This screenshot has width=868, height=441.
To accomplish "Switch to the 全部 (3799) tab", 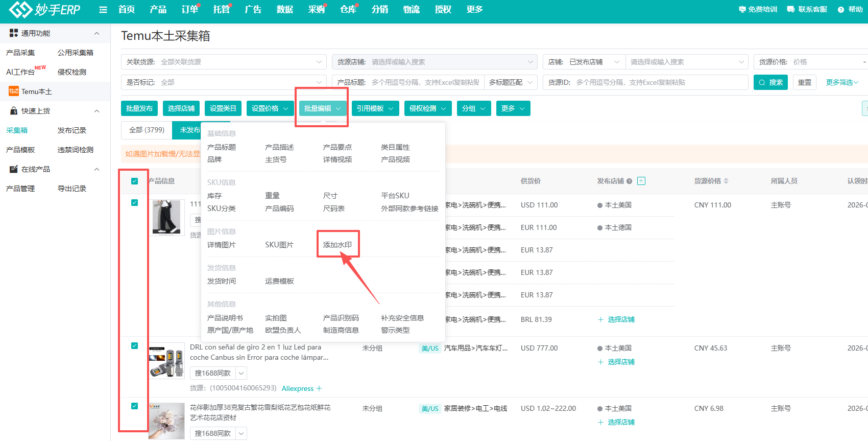I will (x=147, y=130).
